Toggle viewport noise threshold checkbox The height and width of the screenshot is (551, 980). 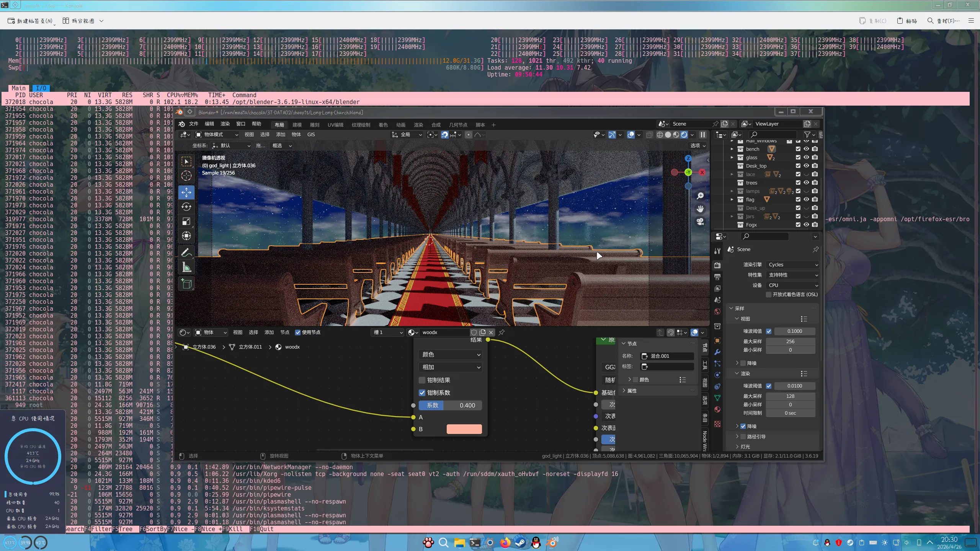pyautogui.click(x=769, y=331)
